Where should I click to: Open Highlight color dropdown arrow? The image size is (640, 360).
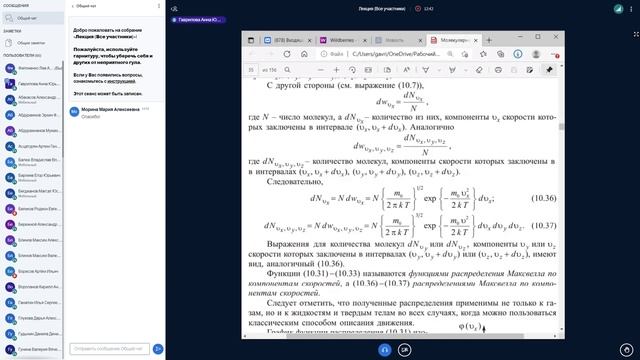pyautogui.click(x=466, y=70)
